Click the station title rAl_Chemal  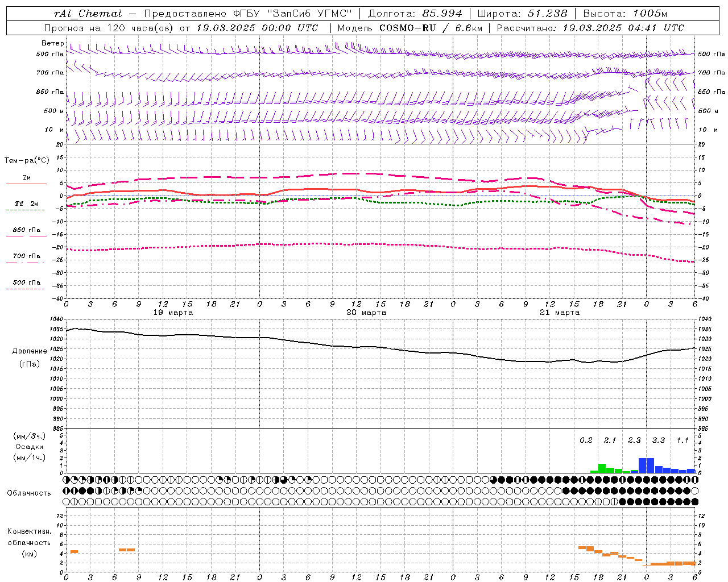(88, 14)
